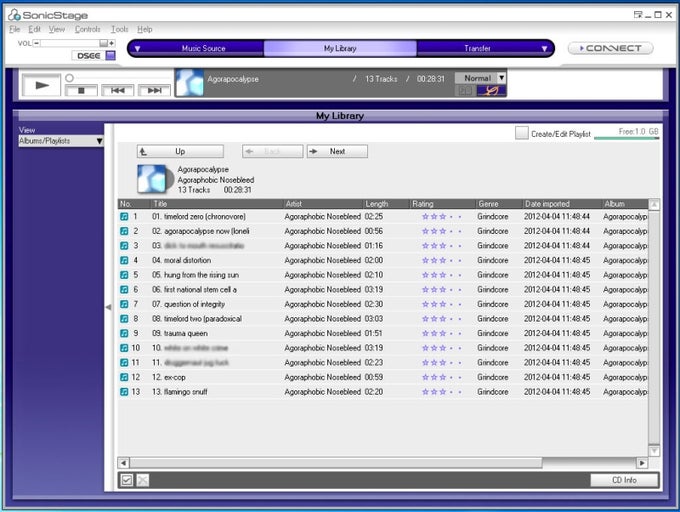Skip to previous track button
The width and height of the screenshot is (680, 512).
118,91
